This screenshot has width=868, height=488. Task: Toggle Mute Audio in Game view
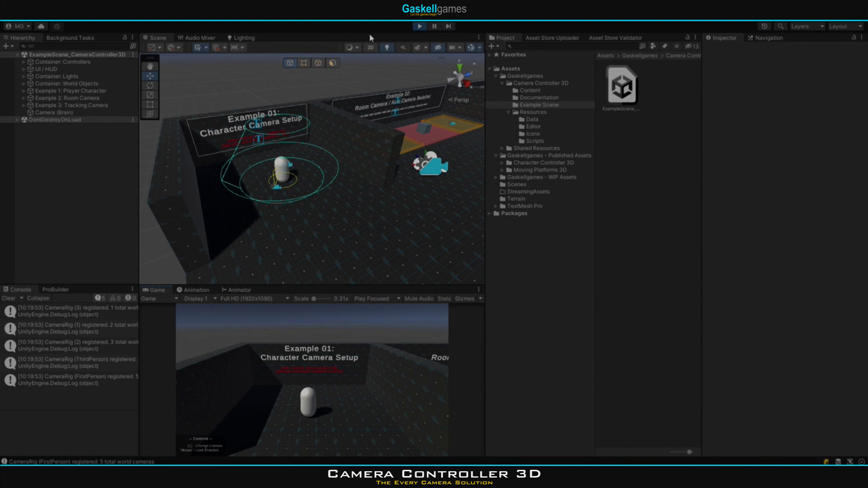click(x=419, y=299)
